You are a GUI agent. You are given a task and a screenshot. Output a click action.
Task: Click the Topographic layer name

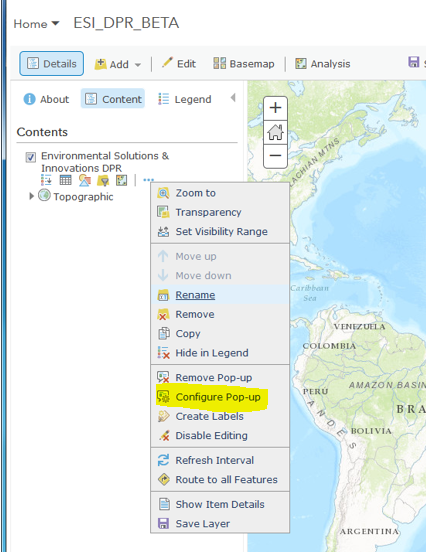[83, 197]
